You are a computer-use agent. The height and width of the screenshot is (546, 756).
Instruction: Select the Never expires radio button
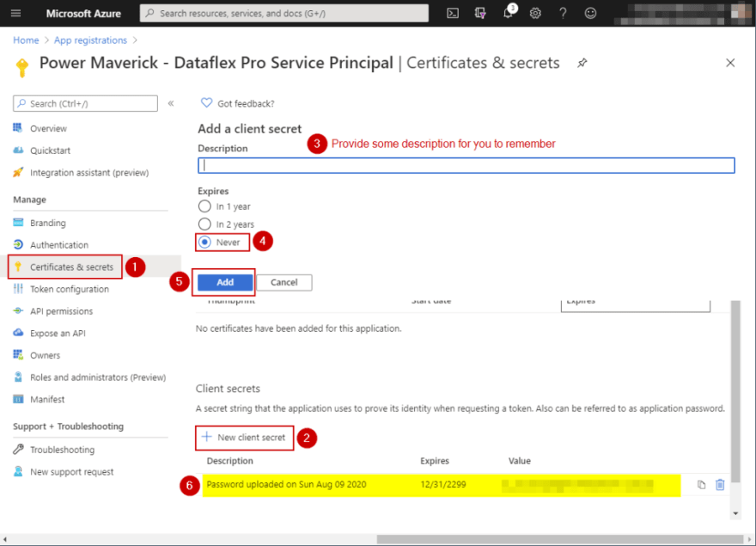(204, 242)
